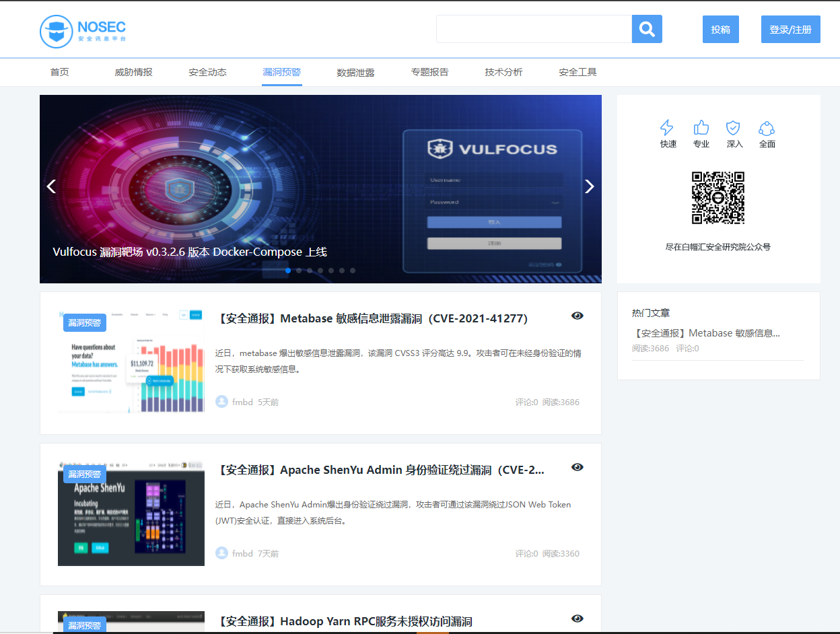Click the QR code image
This screenshot has height=634, width=840.
coord(718,198)
